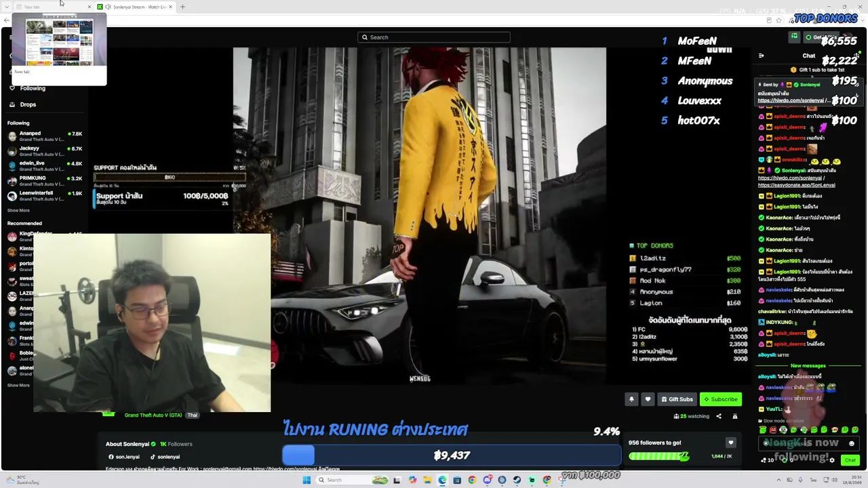Close the New tab browser tab
The image size is (868, 488).
89,7
